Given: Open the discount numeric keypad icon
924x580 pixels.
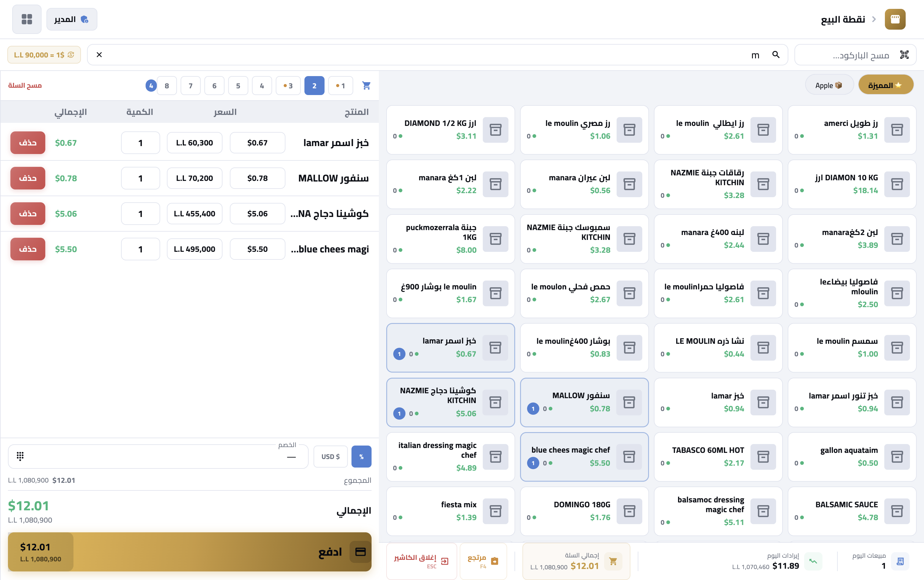Looking at the screenshot, I should click(20, 456).
